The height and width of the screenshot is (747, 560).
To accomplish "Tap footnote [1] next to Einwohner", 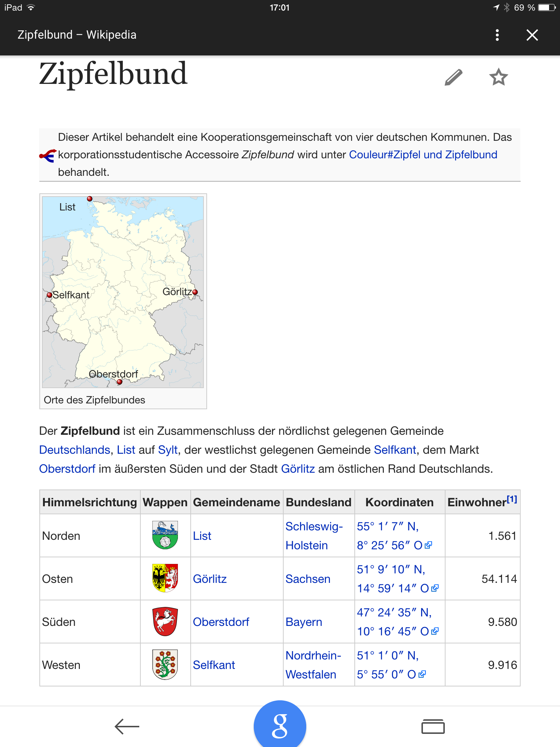I will click(x=512, y=499).
